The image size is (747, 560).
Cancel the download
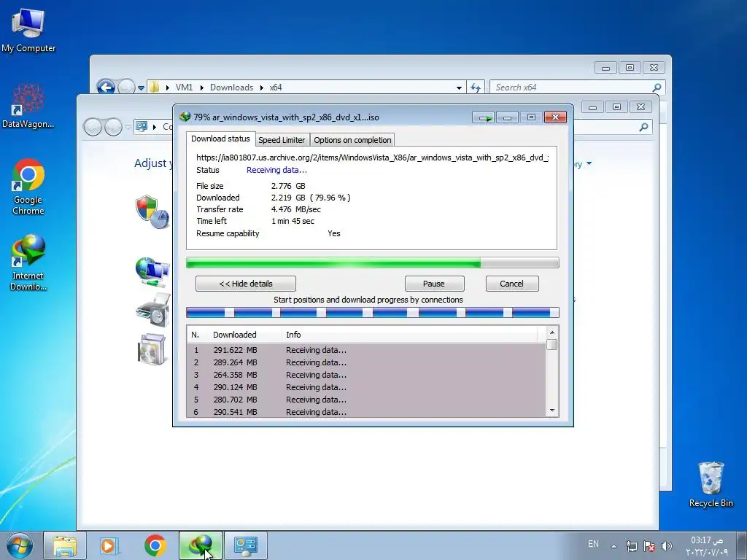point(511,284)
